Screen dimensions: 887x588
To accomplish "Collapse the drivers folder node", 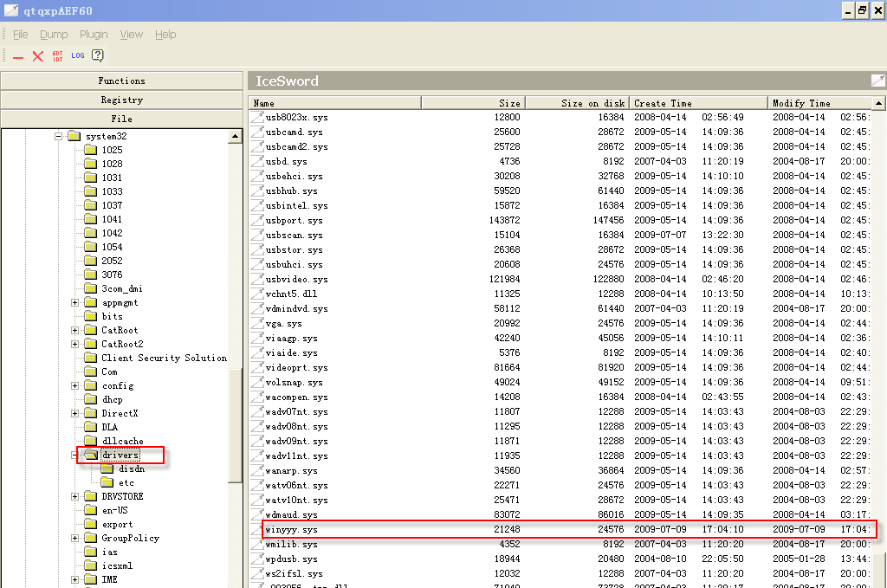I will tap(75, 455).
